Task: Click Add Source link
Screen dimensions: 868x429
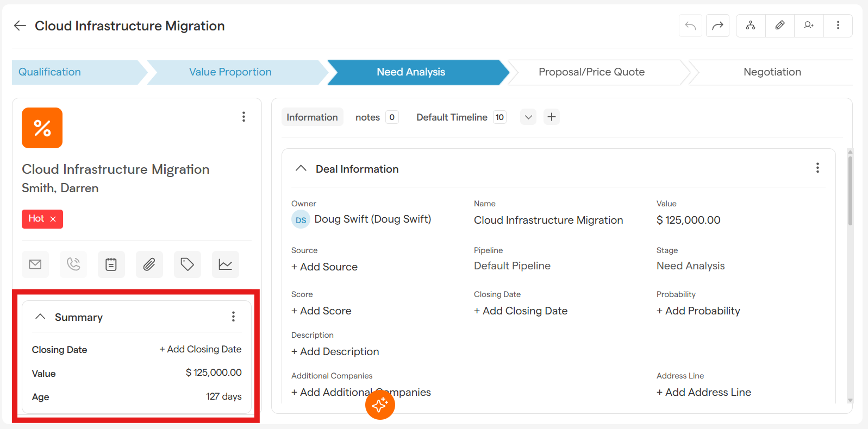Action: [324, 267]
